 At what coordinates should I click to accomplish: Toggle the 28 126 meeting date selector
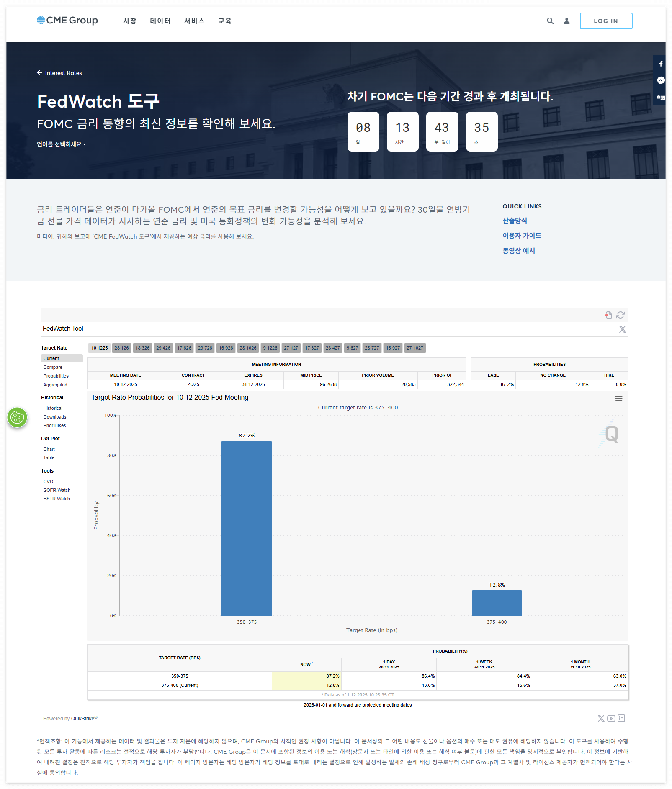[121, 348]
